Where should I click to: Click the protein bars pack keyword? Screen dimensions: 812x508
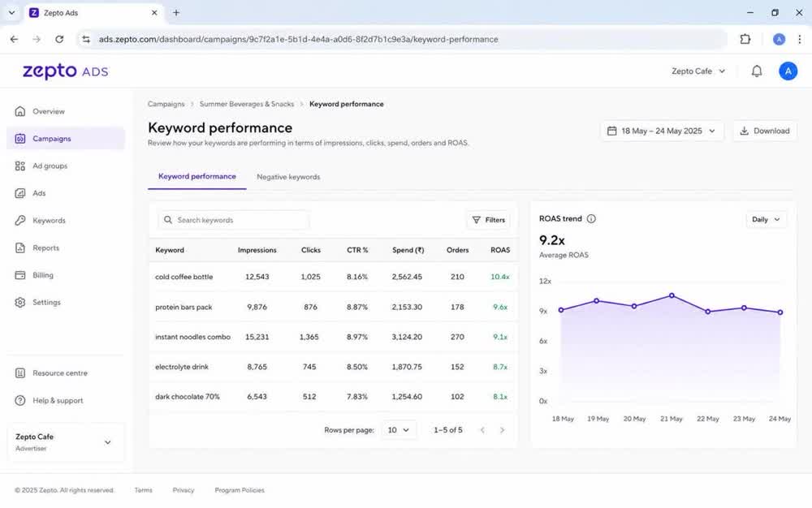click(x=184, y=307)
